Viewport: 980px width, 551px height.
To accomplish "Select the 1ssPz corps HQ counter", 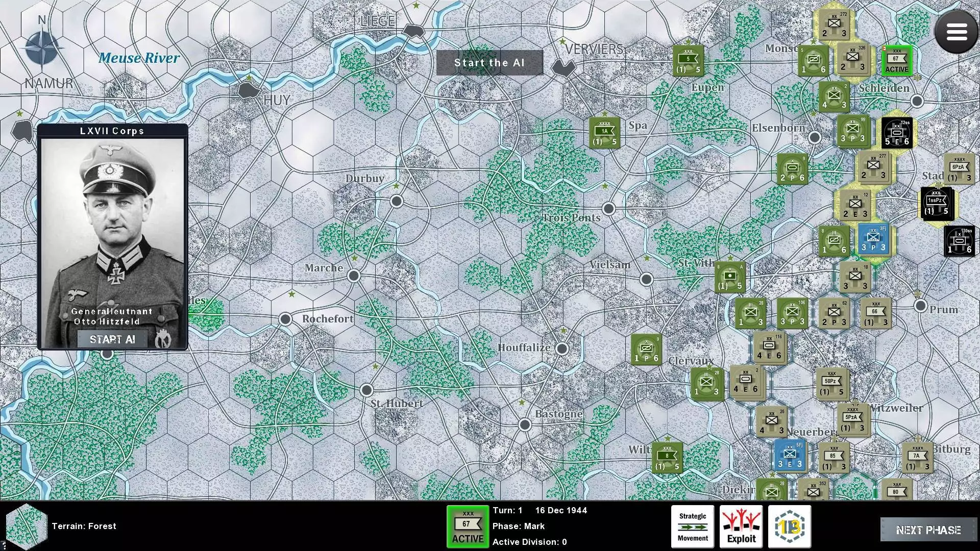I will (x=937, y=204).
